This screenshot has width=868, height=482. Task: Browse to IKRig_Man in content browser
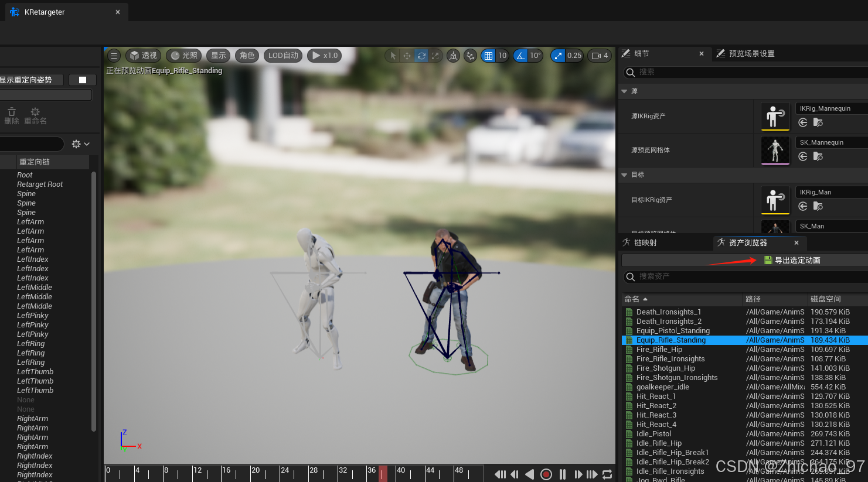click(818, 206)
